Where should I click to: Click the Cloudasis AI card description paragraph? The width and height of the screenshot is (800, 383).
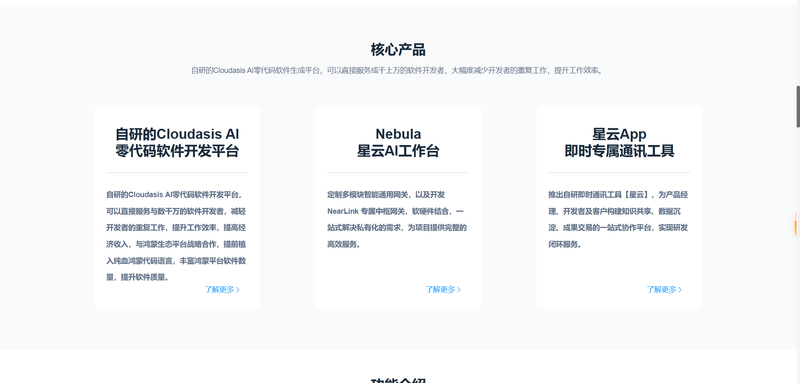click(x=177, y=236)
